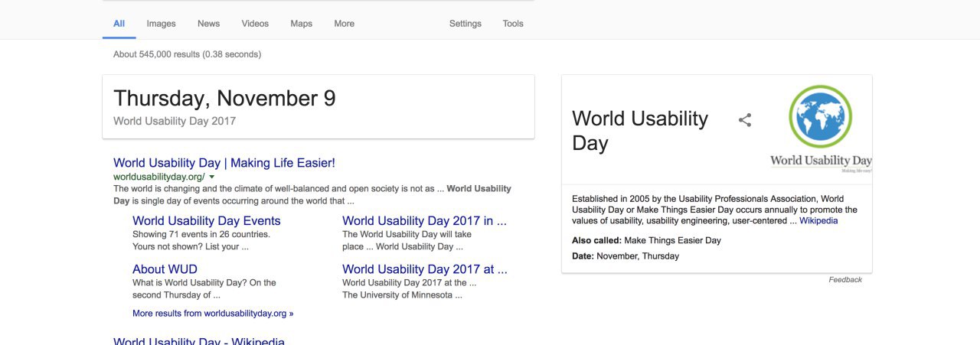Screen dimensions: 980x345
Task: Expand the worldusabilityday.org URL dropdown arrow
Action: pos(212,177)
